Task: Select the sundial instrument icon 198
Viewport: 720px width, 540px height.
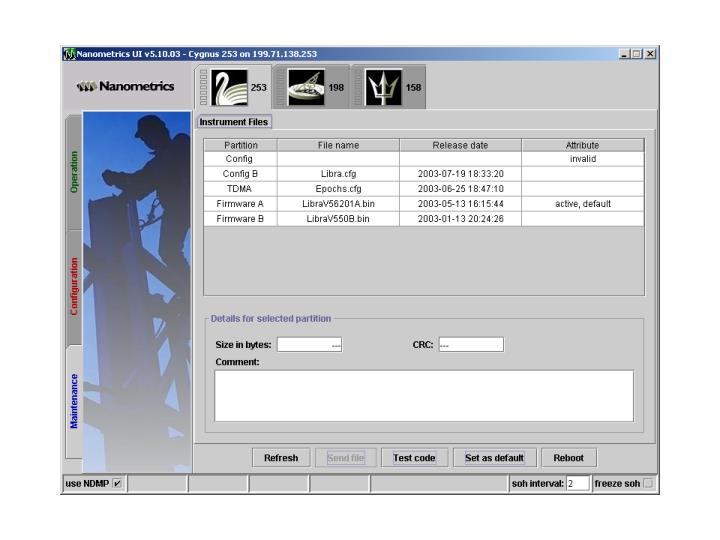Action: click(x=306, y=87)
